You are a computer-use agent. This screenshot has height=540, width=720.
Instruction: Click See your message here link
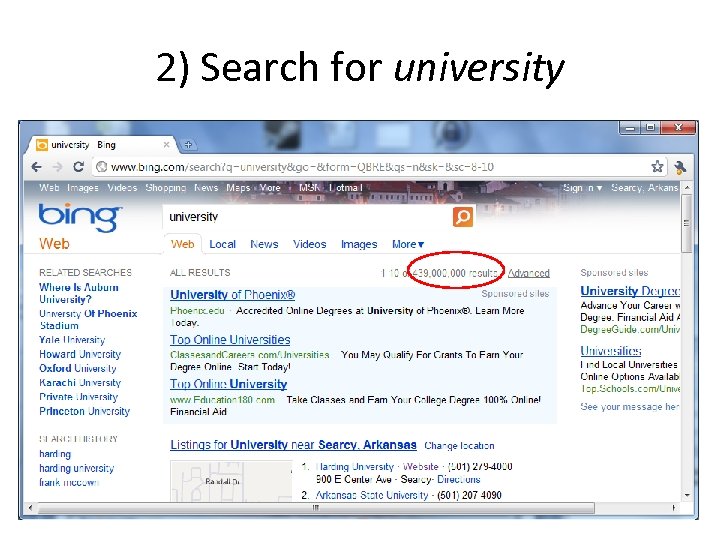[x=630, y=407]
